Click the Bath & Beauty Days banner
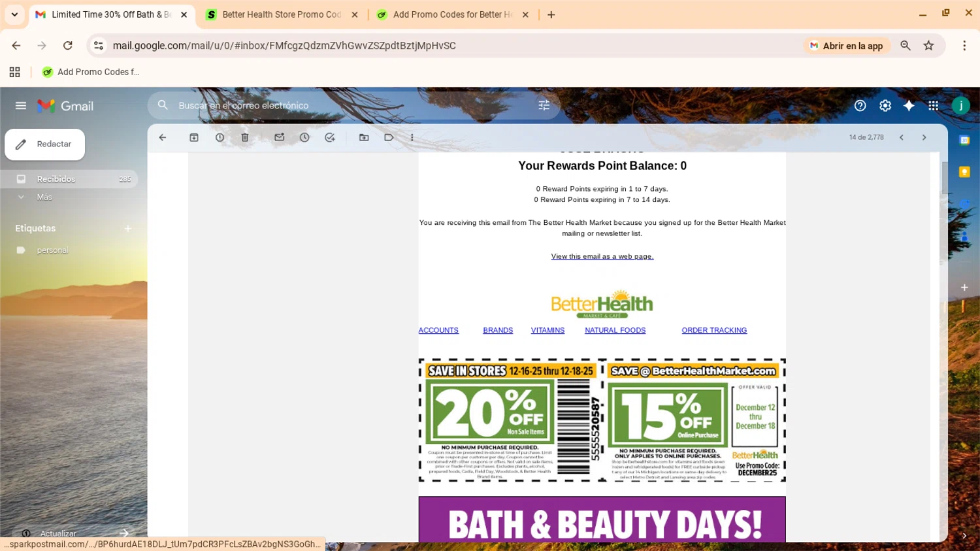980x551 pixels. (x=602, y=520)
